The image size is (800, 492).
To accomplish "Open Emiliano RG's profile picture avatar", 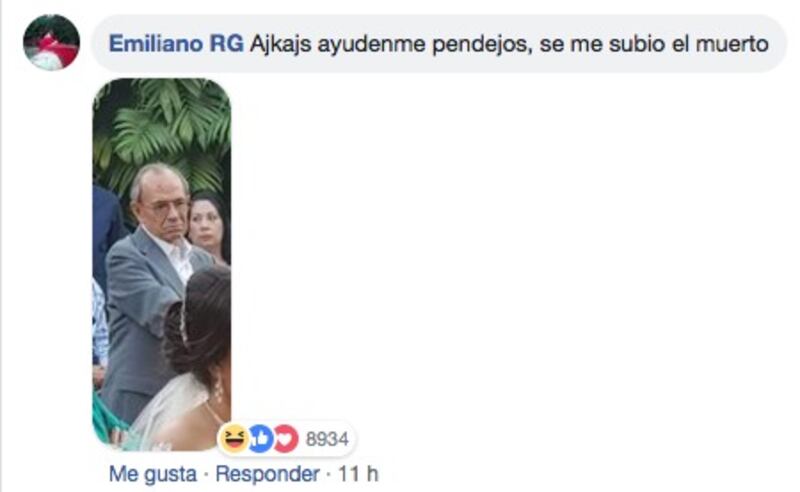I will point(51,42).
